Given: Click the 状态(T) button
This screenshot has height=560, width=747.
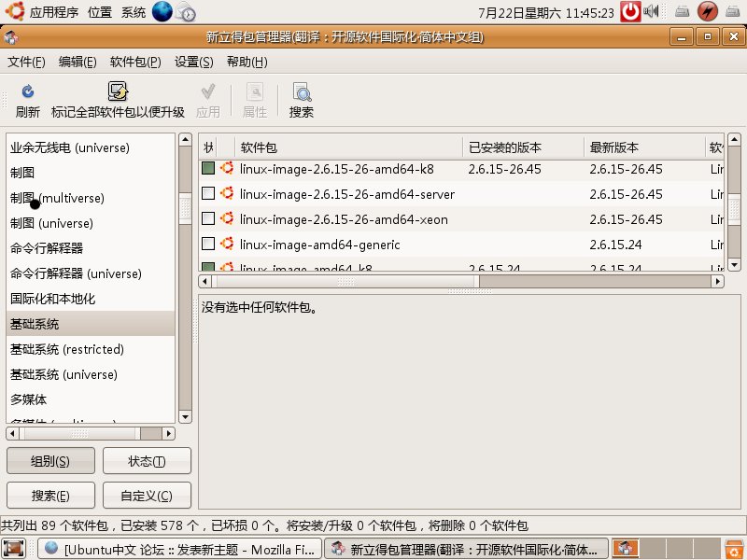Looking at the screenshot, I should 147,460.
